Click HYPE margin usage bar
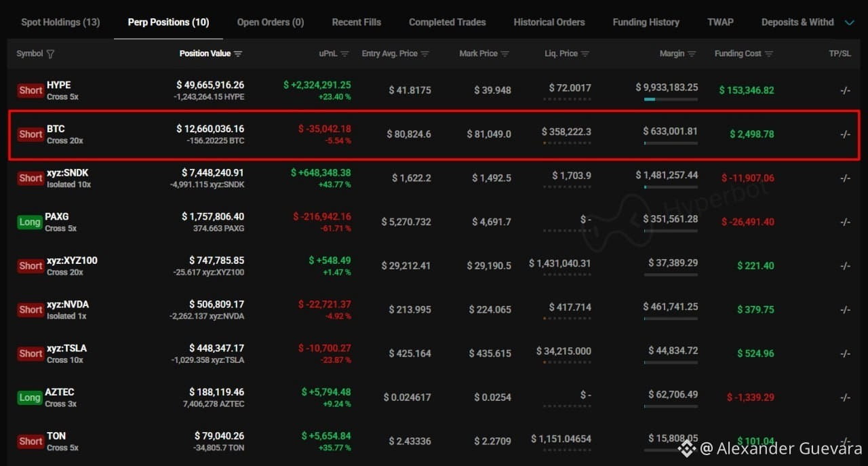The width and height of the screenshot is (868, 466). (671, 99)
